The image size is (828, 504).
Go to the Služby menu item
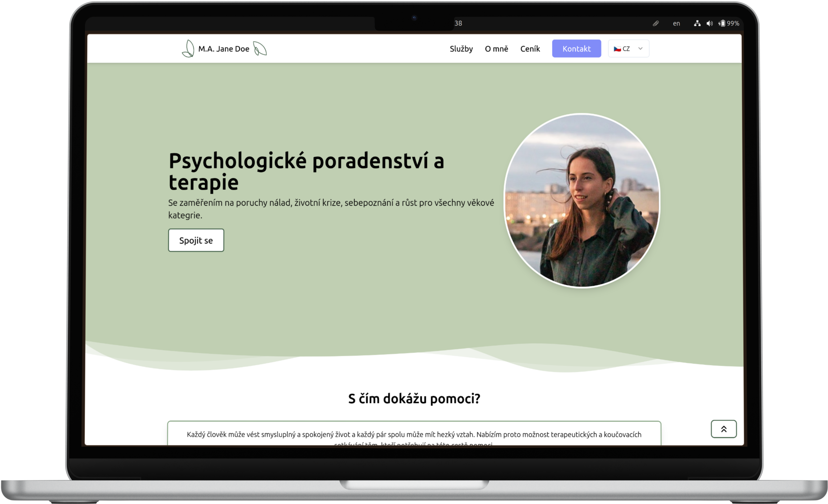(461, 49)
